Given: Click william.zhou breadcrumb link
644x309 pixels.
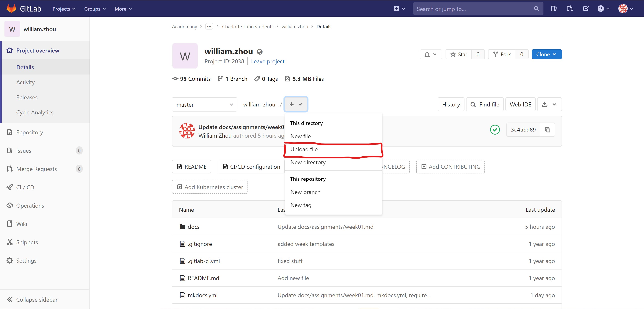Looking at the screenshot, I should (x=295, y=26).
